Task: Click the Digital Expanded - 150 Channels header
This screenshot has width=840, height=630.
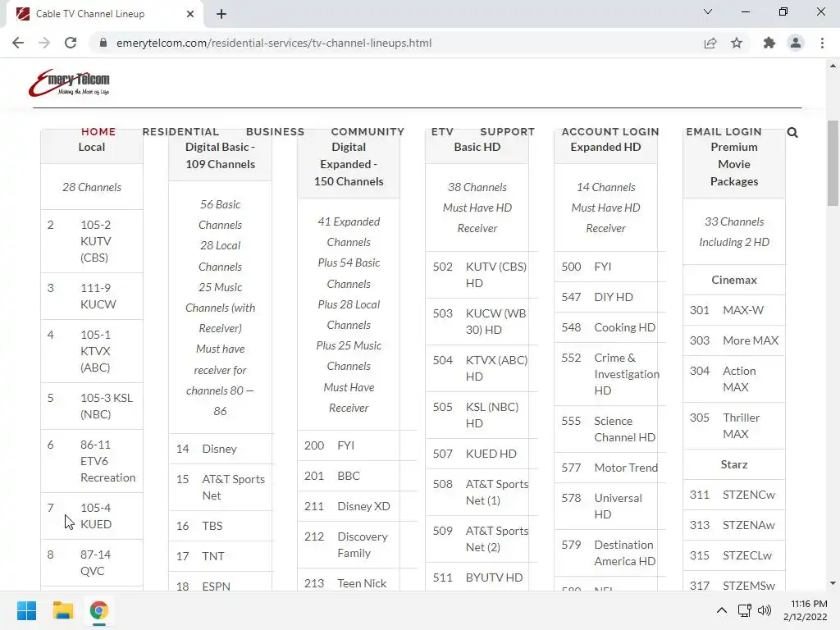Action: [349, 164]
